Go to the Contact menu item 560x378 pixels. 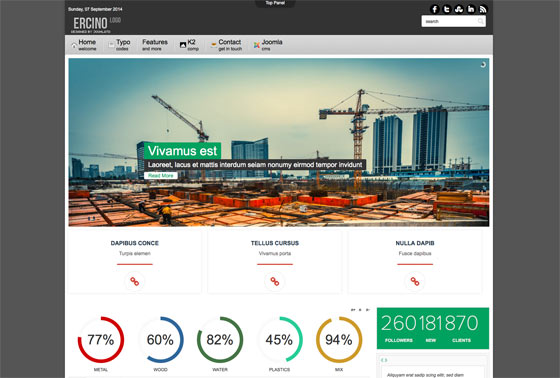226,45
